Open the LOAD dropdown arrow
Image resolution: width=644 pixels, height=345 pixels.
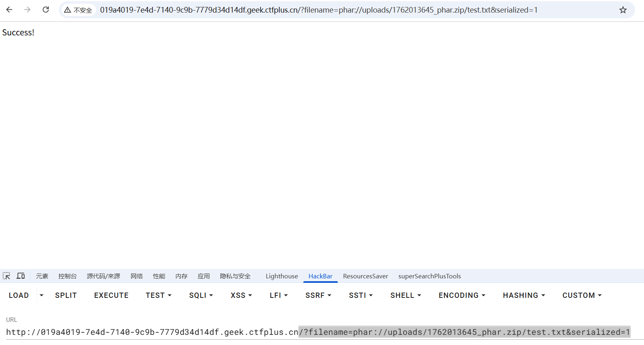(41, 295)
